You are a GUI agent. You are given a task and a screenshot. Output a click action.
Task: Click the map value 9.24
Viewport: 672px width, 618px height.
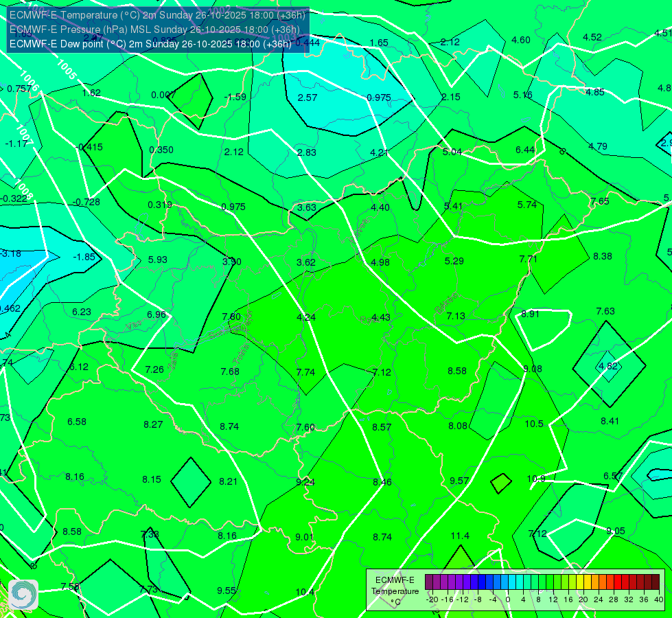click(305, 482)
